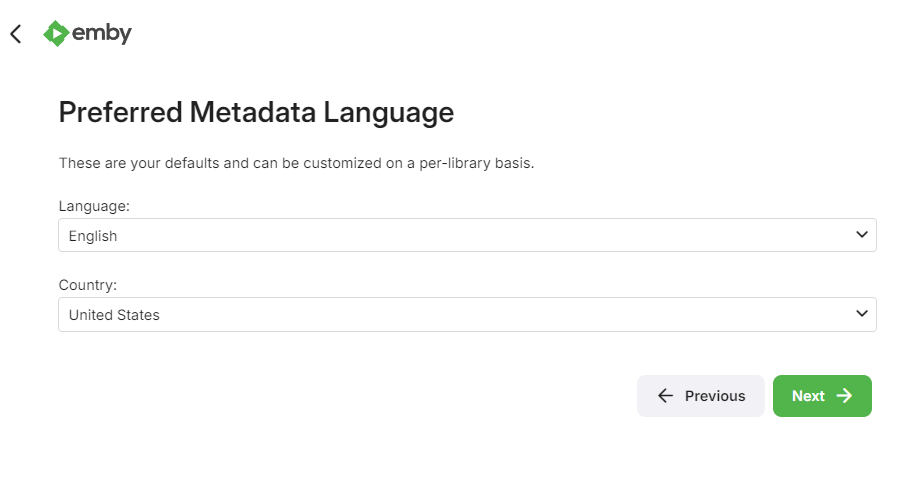Expand the Country dropdown chevron
Viewport: 919px width, 485px height.
[x=862, y=313]
